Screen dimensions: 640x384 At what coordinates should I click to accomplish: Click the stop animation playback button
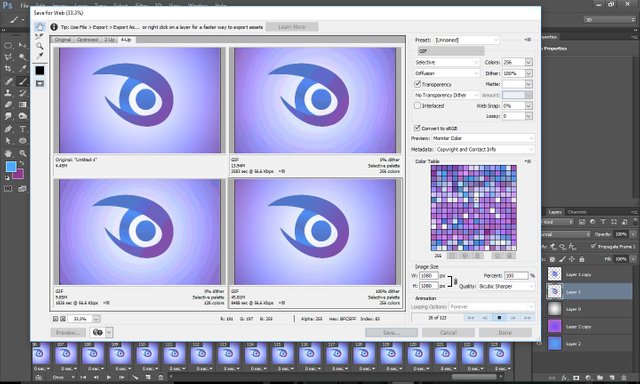pyautogui.click(x=499, y=317)
